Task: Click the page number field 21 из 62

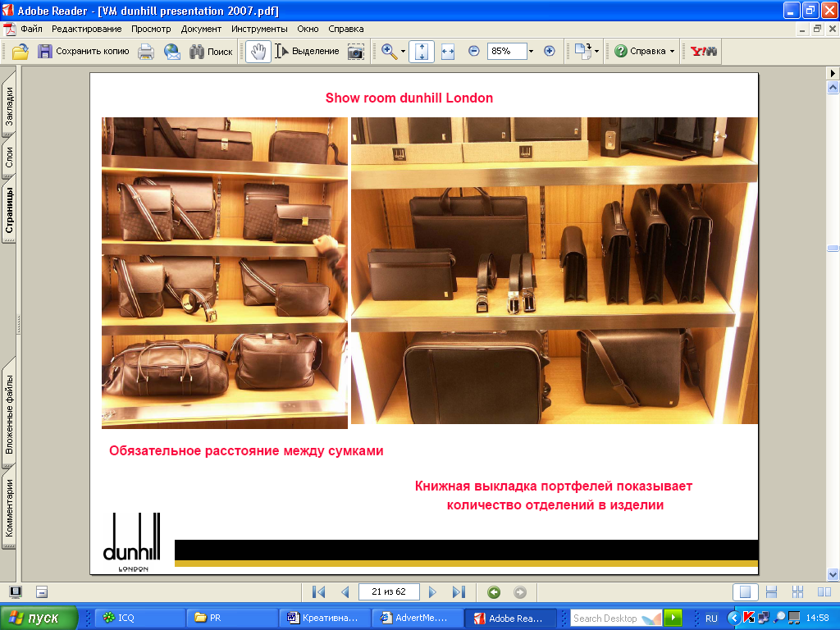Action: click(x=389, y=592)
